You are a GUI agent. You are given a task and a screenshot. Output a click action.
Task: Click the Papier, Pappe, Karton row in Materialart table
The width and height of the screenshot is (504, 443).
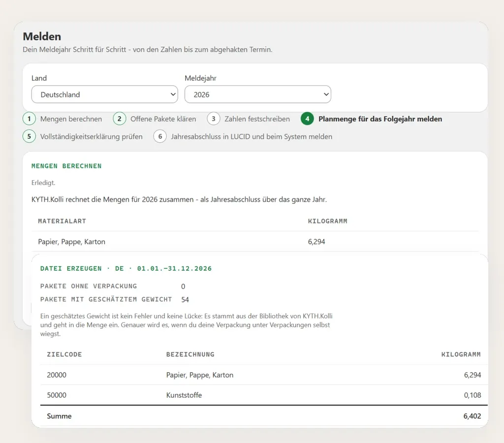(255, 241)
